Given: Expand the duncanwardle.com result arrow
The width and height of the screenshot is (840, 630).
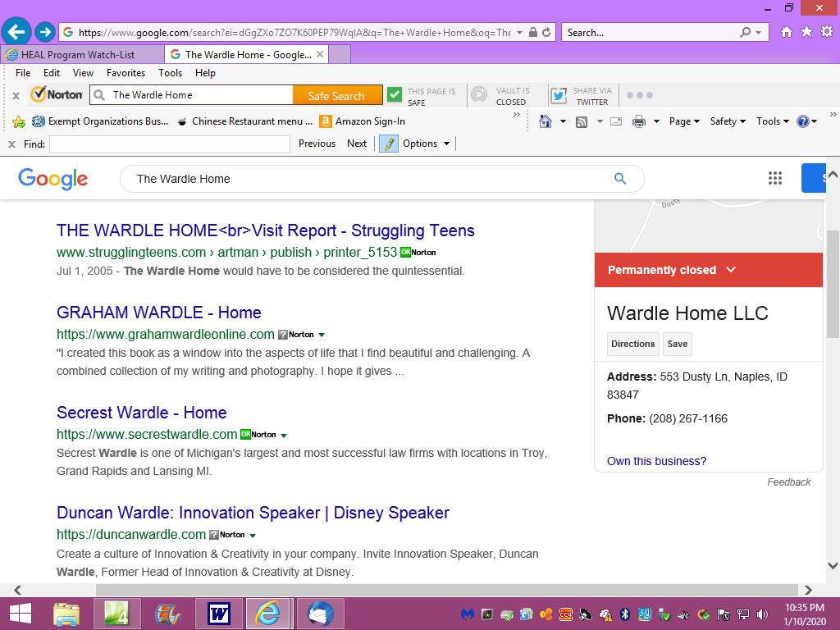Looking at the screenshot, I should (253, 535).
